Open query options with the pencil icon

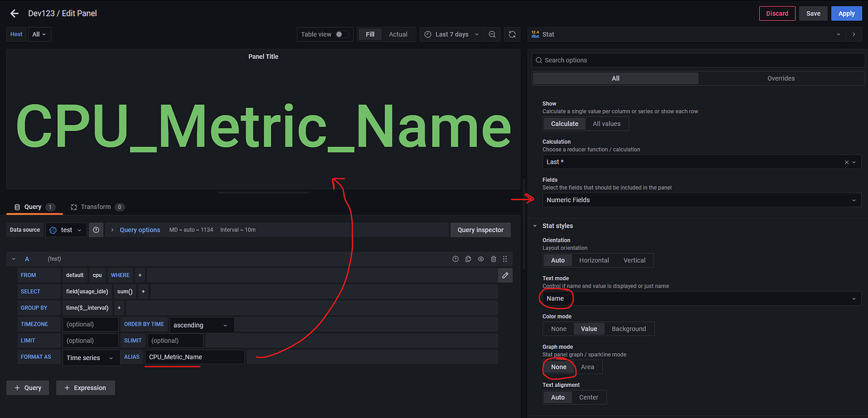505,275
